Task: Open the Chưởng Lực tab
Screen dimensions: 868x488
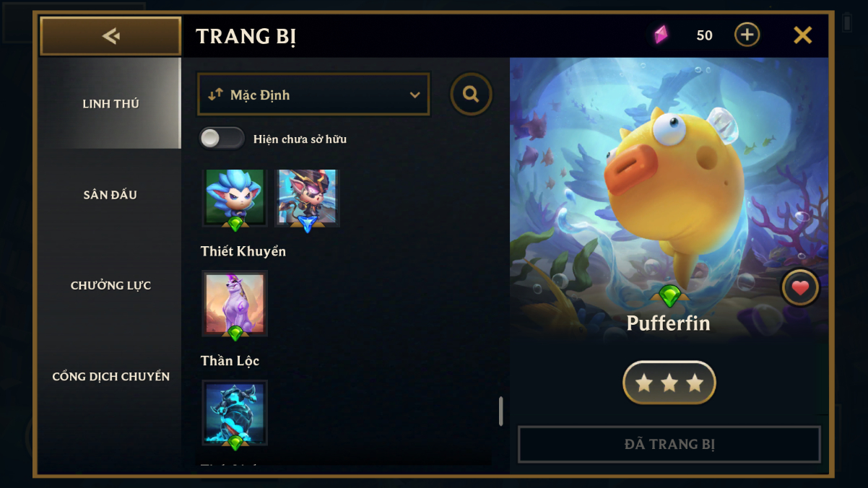Action: [x=110, y=285]
